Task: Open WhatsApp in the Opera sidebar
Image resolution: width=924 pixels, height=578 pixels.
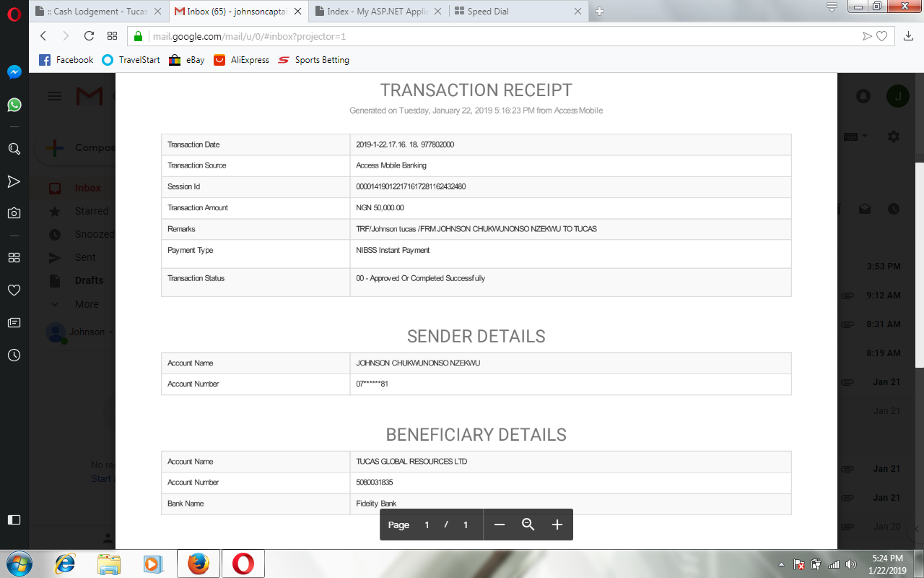Action: coord(14,105)
